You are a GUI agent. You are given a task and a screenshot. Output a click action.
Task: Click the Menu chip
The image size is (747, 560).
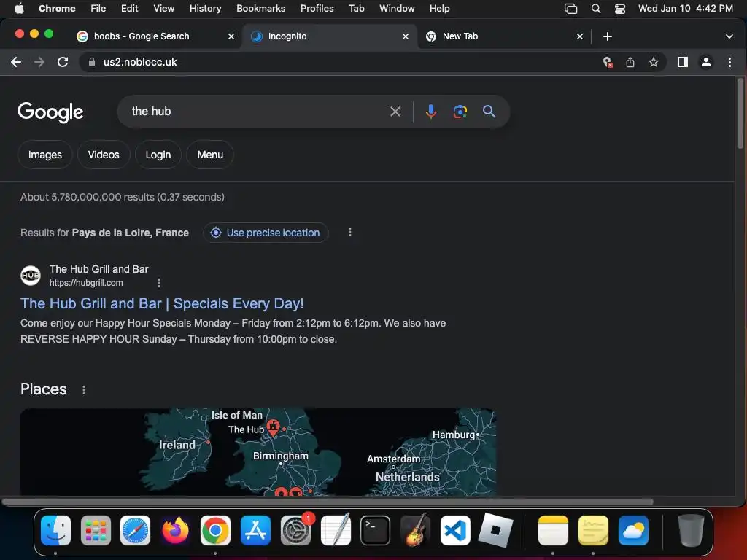coord(210,155)
